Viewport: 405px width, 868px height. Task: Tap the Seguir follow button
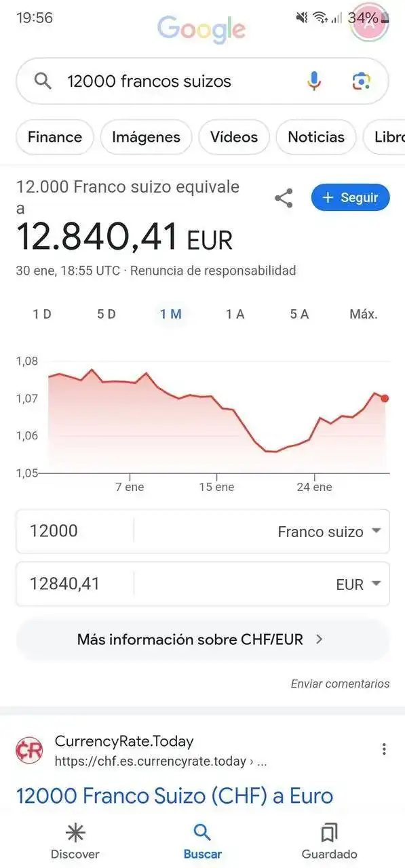(351, 197)
